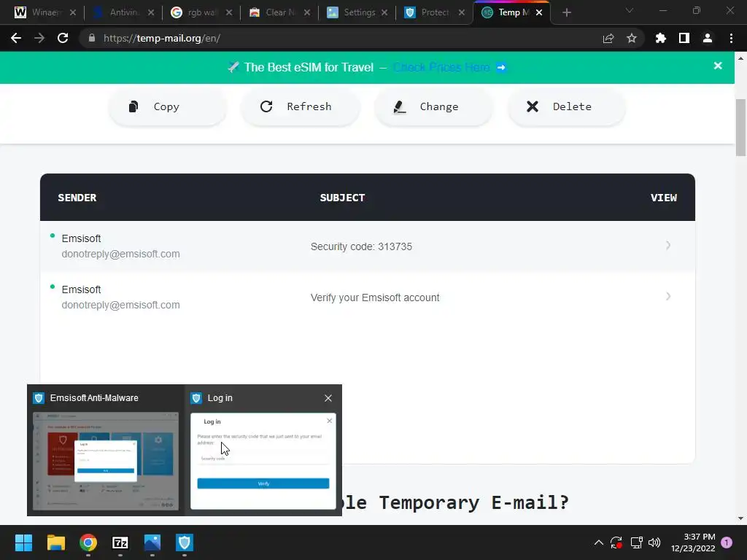Click donotreply address in Verify account row
Image resolution: width=747 pixels, height=560 pixels.
pos(120,305)
